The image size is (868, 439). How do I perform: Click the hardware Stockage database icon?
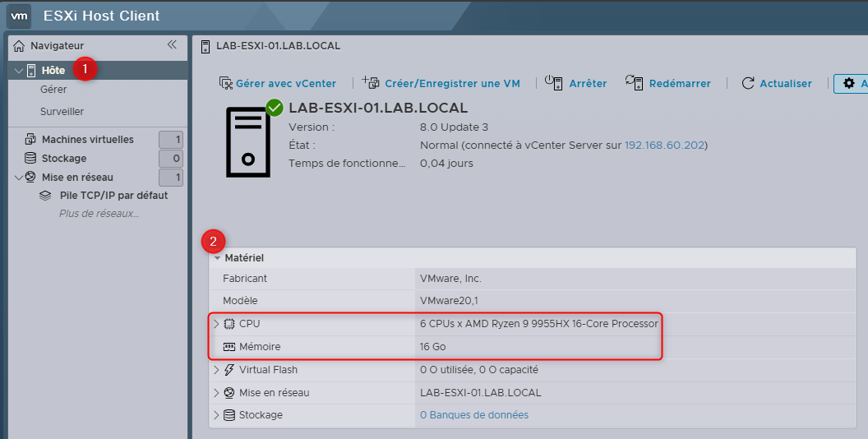(x=229, y=414)
